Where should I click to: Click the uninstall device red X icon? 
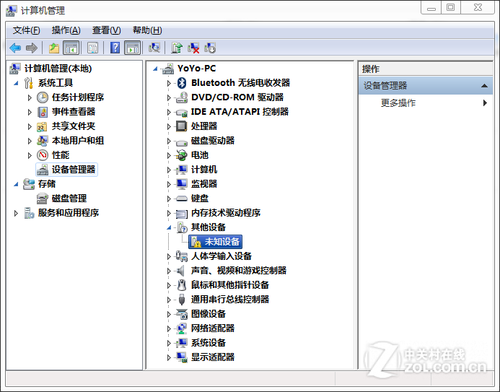193,48
